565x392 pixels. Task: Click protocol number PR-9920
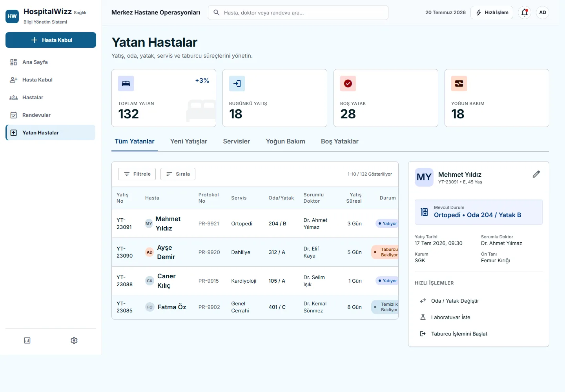coord(209,252)
